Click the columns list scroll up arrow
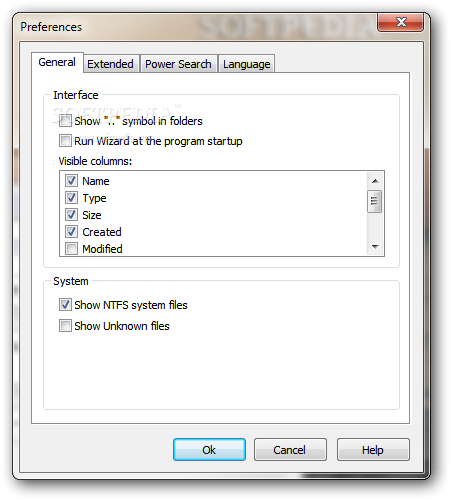The width and height of the screenshot is (451, 500). click(x=375, y=181)
